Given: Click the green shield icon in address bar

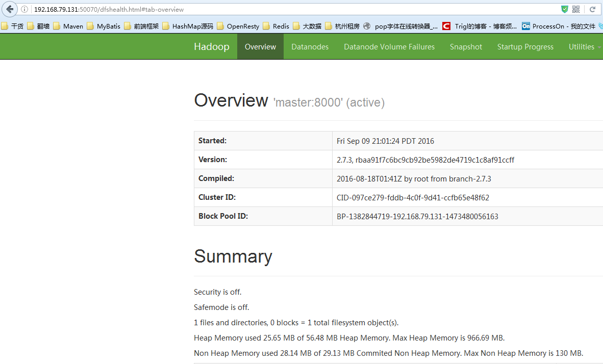Looking at the screenshot, I should pos(564,9).
